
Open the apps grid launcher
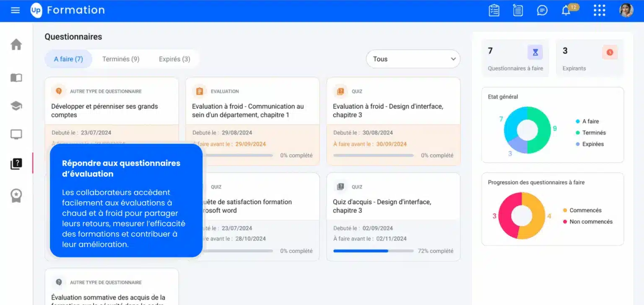tap(599, 10)
